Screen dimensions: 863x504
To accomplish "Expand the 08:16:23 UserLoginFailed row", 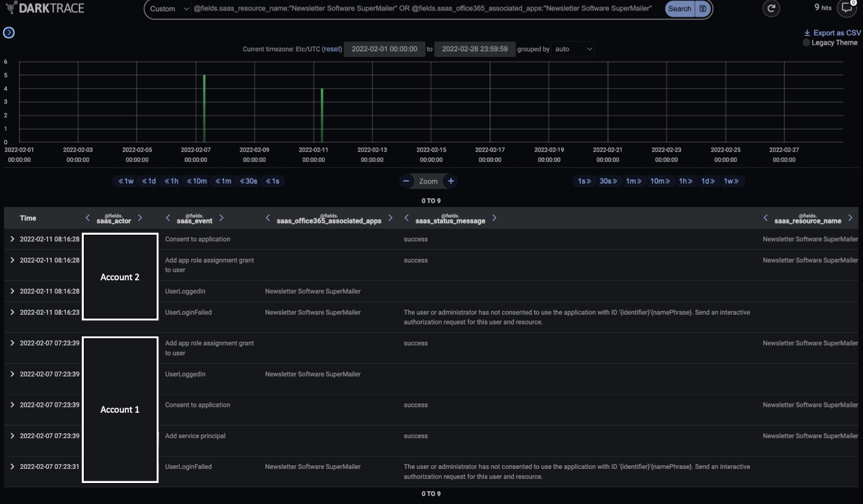I will tap(12, 312).
